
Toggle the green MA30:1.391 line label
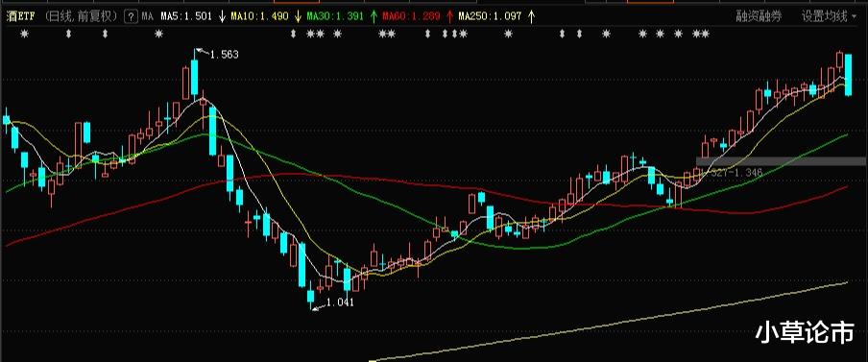pos(335,16)
